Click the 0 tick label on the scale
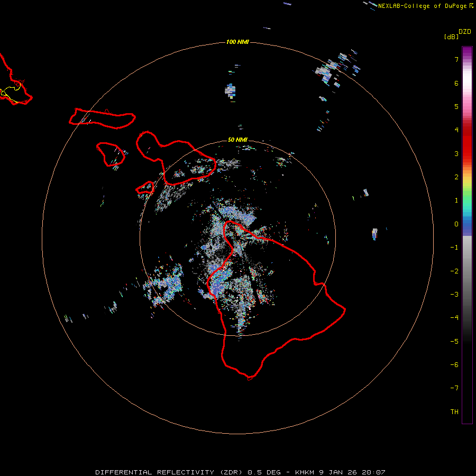476x476 pixels. 456,224
